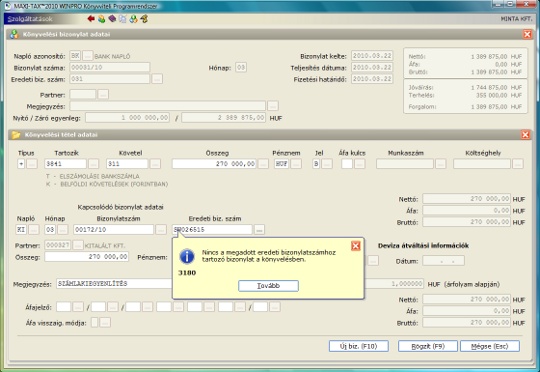Open lookup next to Napló azonosító
The image size is (540, 372).
88,55
